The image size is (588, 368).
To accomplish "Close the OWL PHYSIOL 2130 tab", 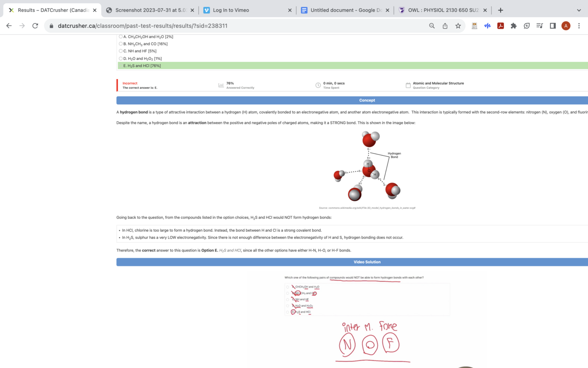I will (x=485, y=10).
